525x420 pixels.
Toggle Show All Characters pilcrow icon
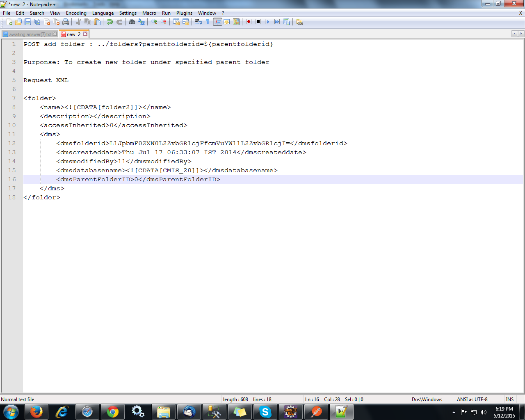[208, 22]
